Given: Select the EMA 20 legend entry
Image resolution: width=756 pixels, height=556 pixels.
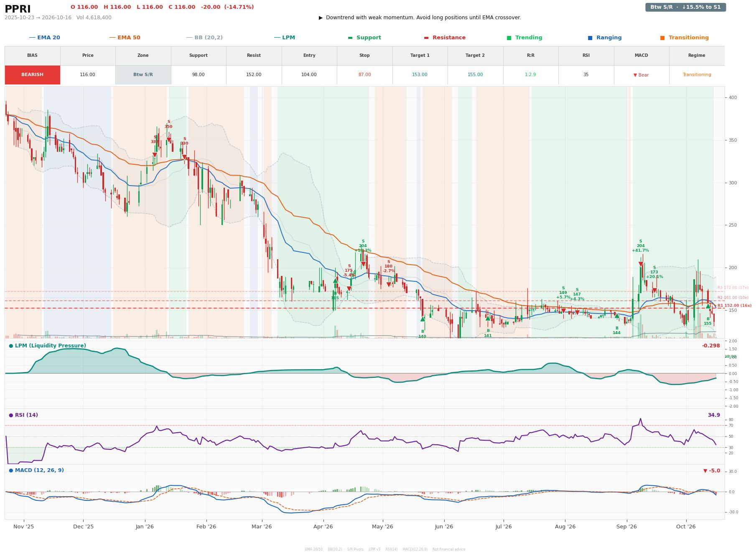Looking at the screenshot, I should click(x=44, y=38).
